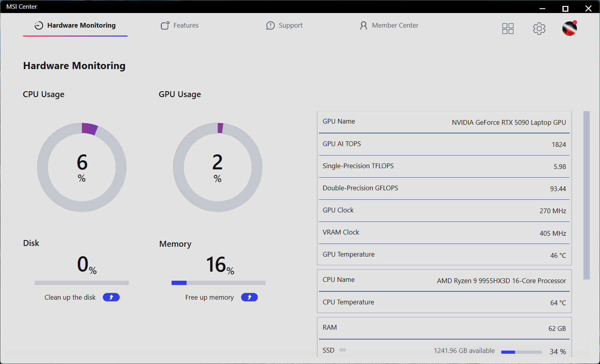The width and height of the screenshot is (600, 364).
Task: Click the VRAM Clock 405 MHz value
Action: tap(553, 233)
